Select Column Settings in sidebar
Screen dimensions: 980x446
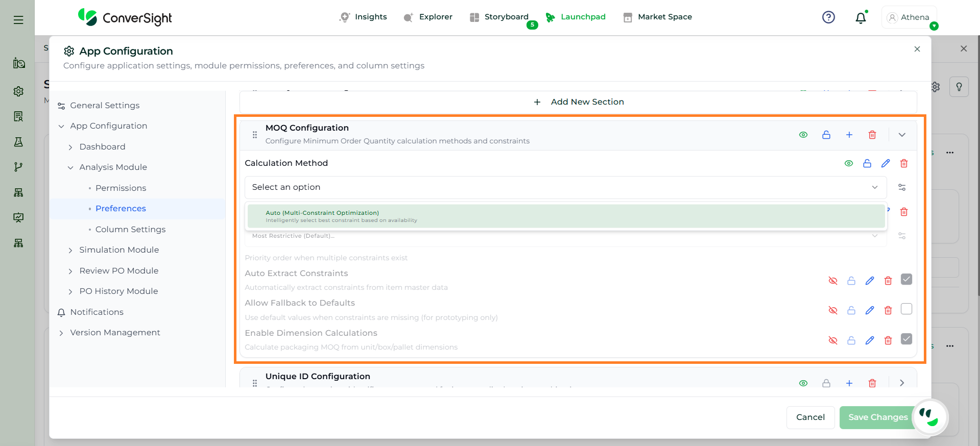point(130,229)
